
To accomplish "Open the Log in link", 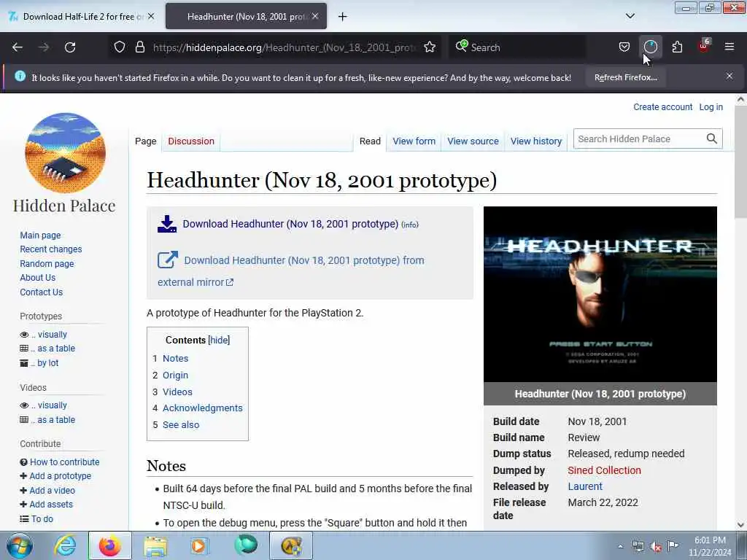I will pyautogui.click(x=711, y=107).
